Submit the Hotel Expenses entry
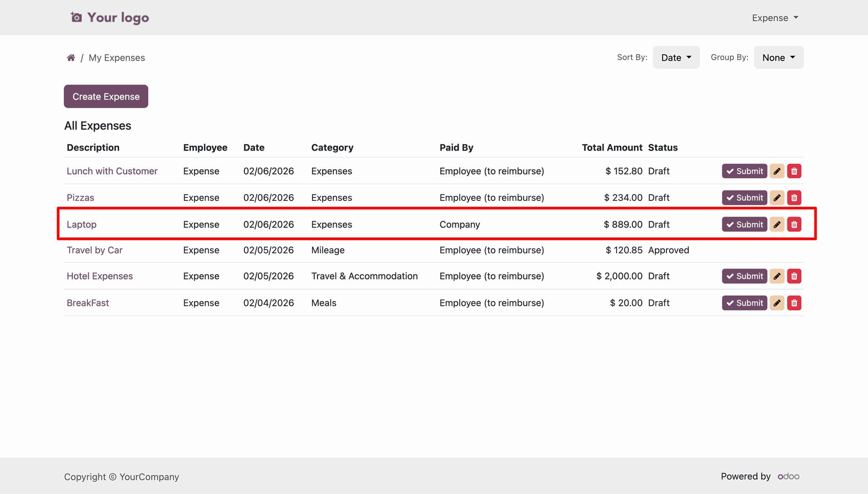 [744, 276]
